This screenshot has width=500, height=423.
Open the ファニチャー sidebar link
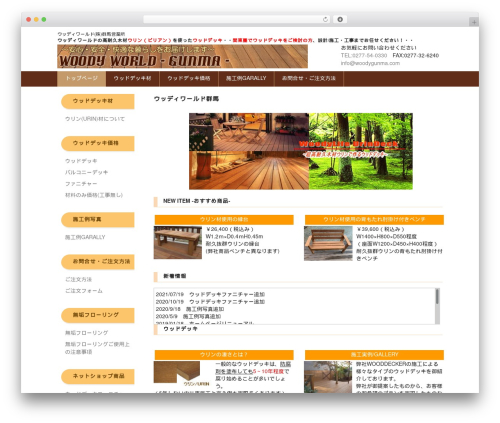(x=81, y=184)
